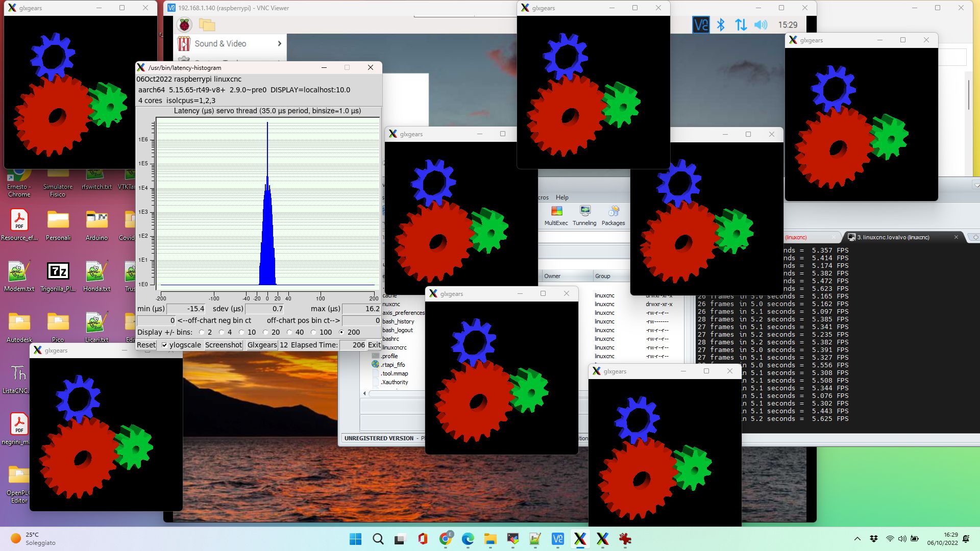The width and height of the screenshot is (980, 551).
Task: Click the Bluetooth tray icon in VNC
Action: coord(721,24)
